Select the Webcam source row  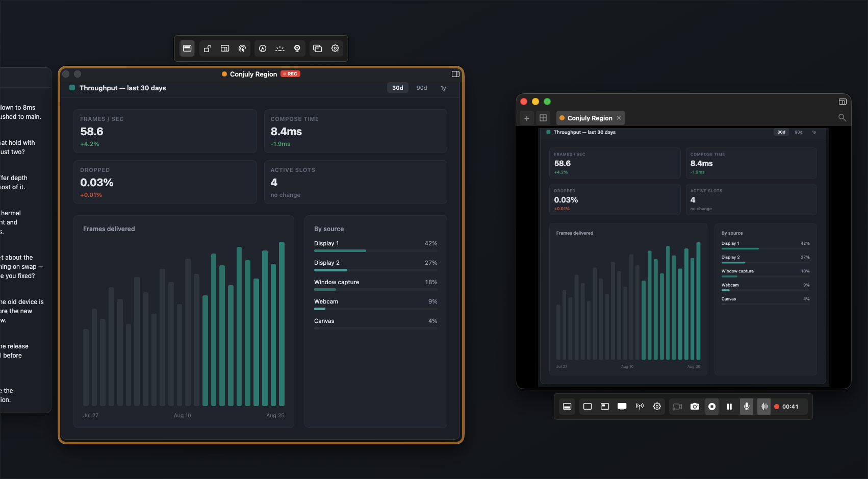(x=376, y=304)
